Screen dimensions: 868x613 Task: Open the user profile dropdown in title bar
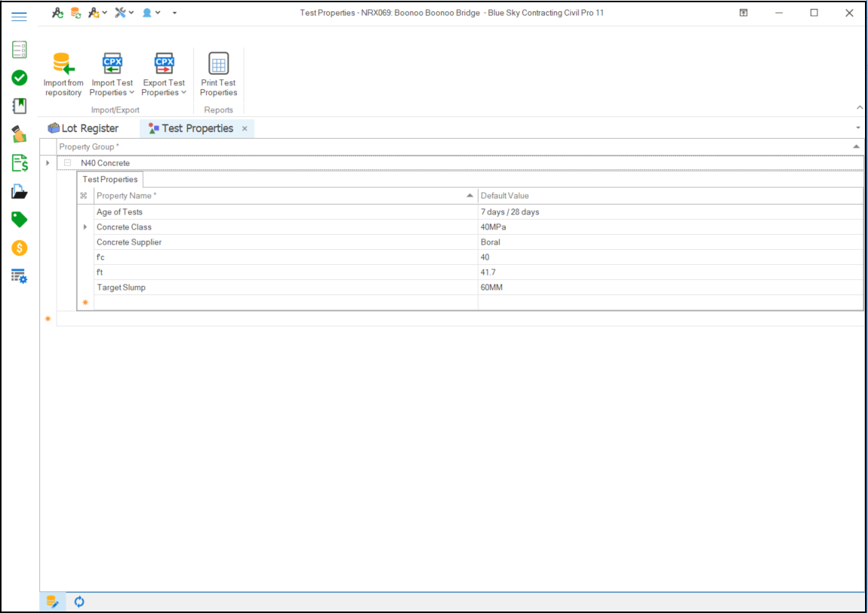pyautogui.click(x=151, y=13)
